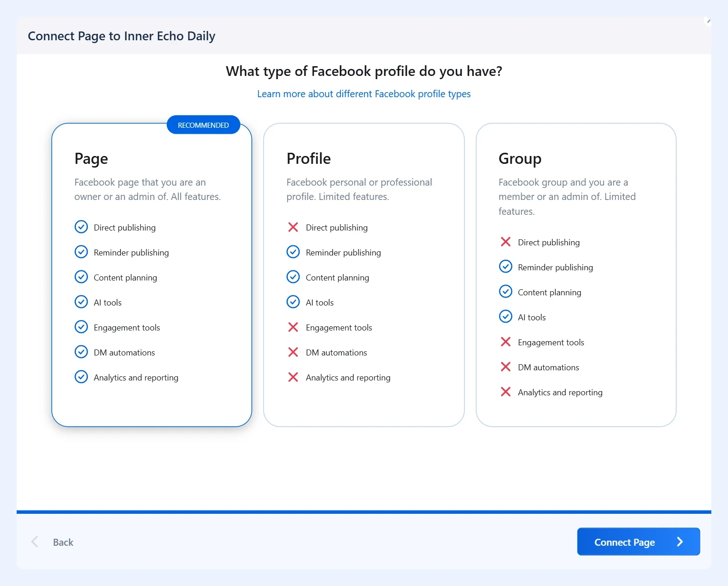This screenshot has width=728, height=586.
Task: Click the Page card description about owner or admin
Action: click(x=148, y=189)
